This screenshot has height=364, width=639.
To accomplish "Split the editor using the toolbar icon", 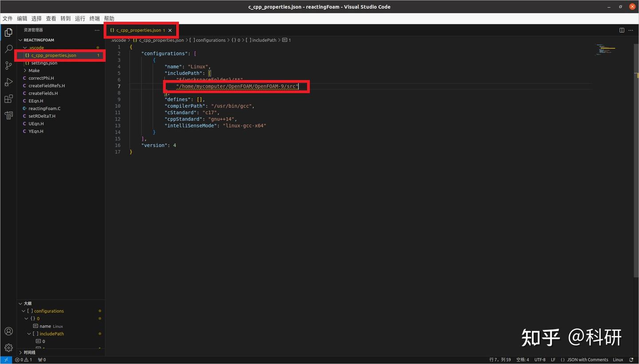I will click(x=622, y=30).
